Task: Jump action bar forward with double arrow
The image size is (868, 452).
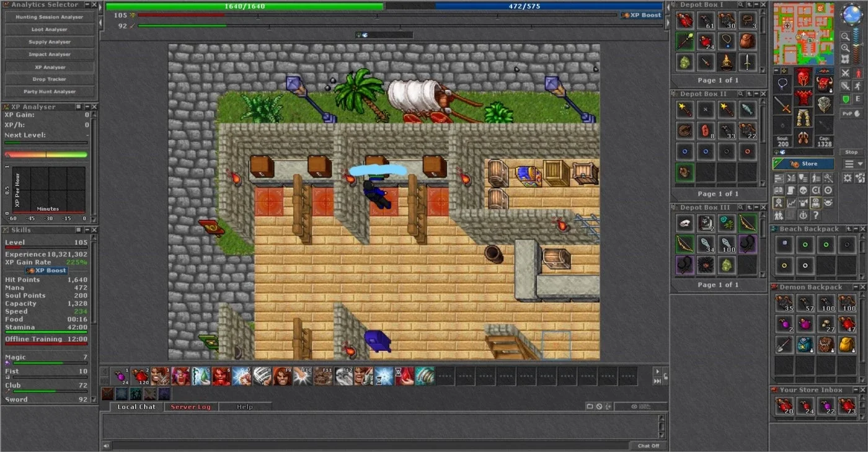Action: 658,381
